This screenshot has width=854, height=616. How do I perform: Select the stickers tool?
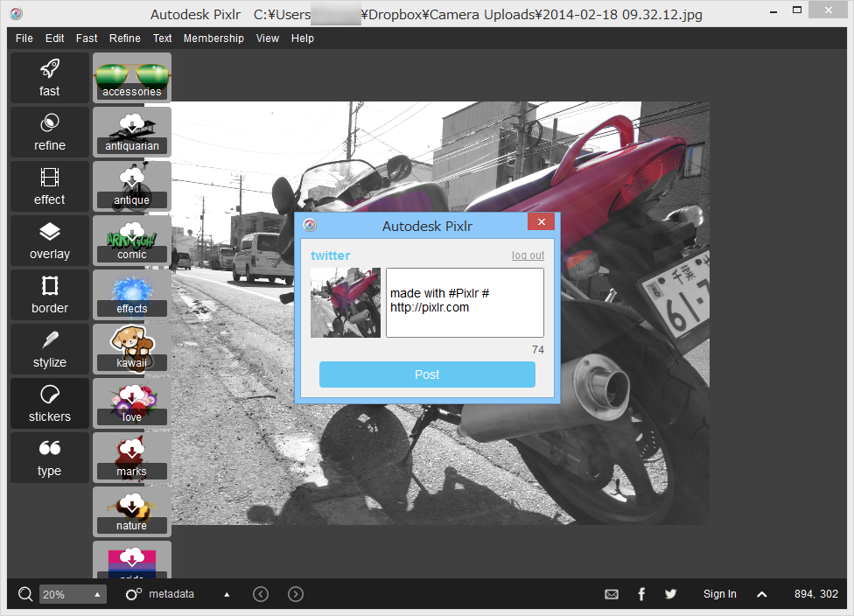tap(50, 403)
